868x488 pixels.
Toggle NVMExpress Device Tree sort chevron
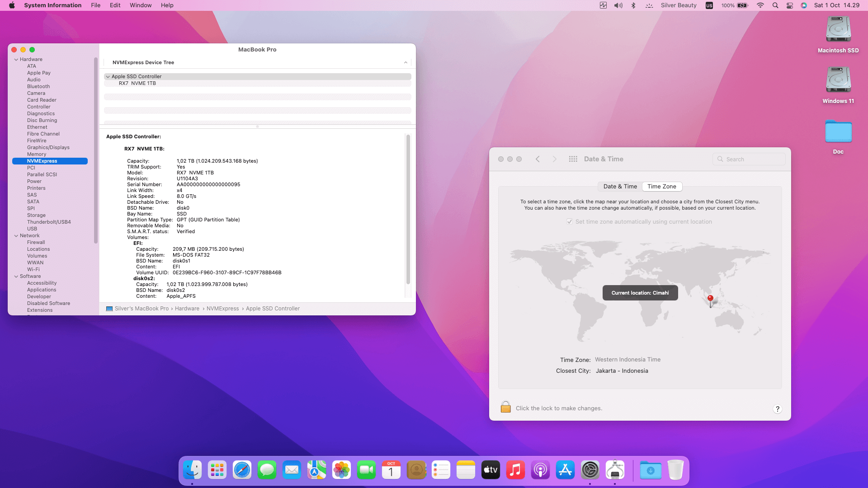406,62
